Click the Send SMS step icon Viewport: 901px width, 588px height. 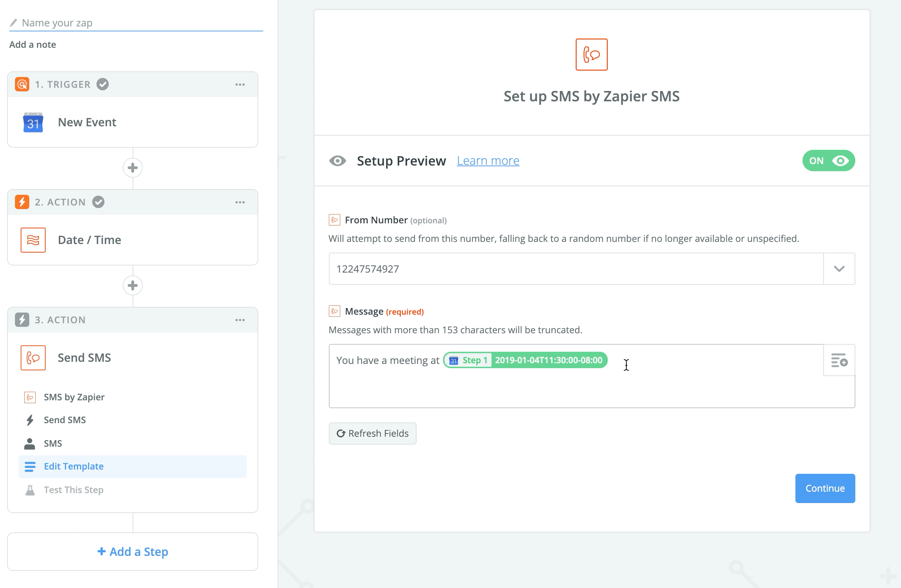tap(33, 358)
